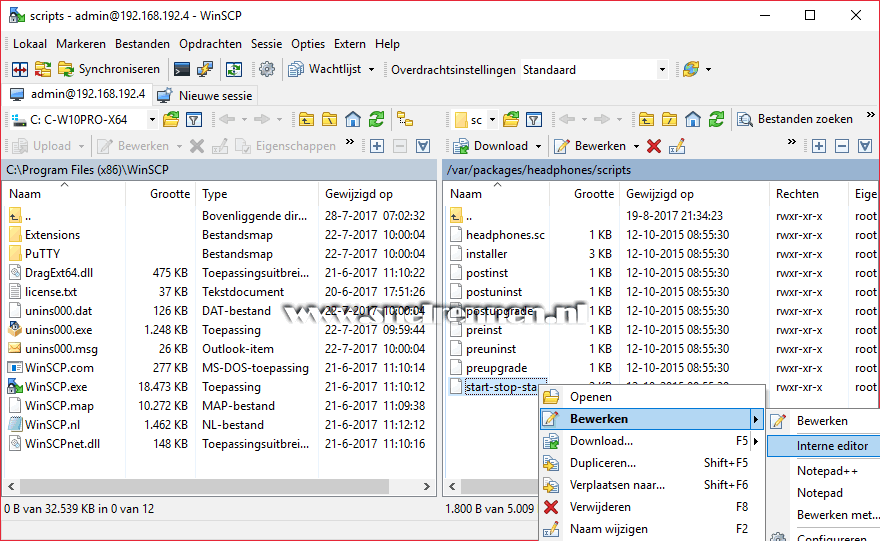
Task: Click local invert selection icon
Action: (x=423, y=146)
